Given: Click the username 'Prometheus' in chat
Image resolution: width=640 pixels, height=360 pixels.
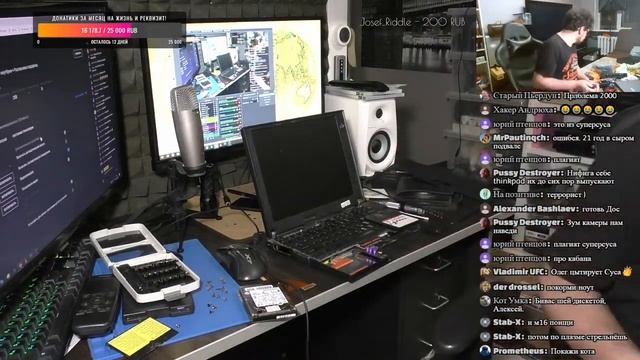Looking at the screenshot, I should 519,351.
